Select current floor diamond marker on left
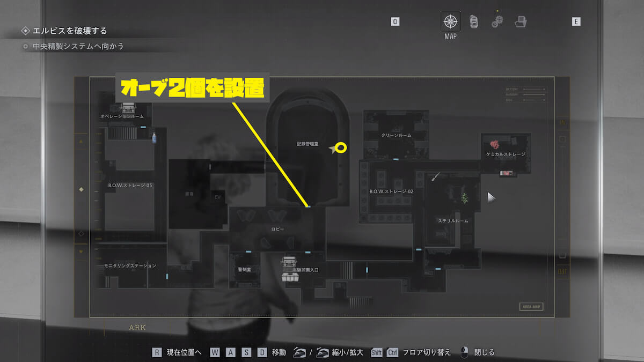The height and width of the screenshot is (362, 644). (x=81, y=189)
